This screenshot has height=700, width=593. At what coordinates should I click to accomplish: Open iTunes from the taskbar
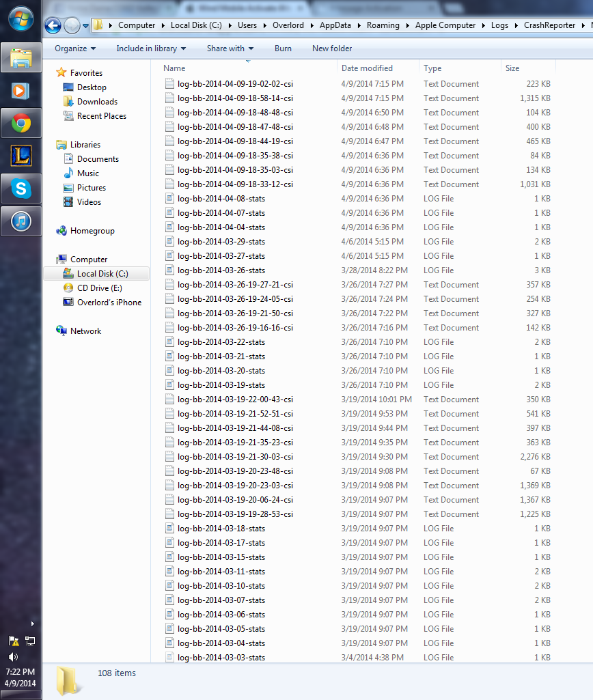(x=21, y=221)
